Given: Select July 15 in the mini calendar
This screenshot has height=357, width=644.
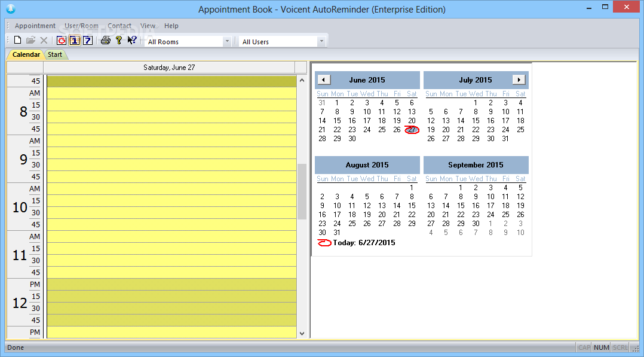Looking at the screenshot, I should tap(476, 121).
